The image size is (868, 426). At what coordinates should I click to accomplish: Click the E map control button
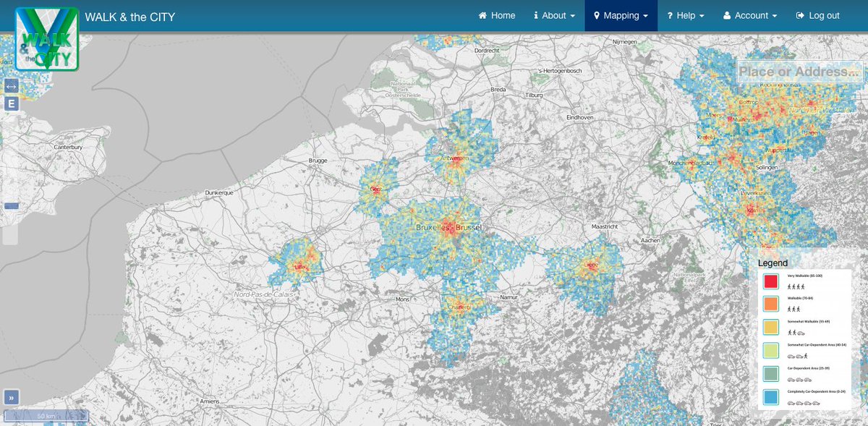click(x=12, y=103)
